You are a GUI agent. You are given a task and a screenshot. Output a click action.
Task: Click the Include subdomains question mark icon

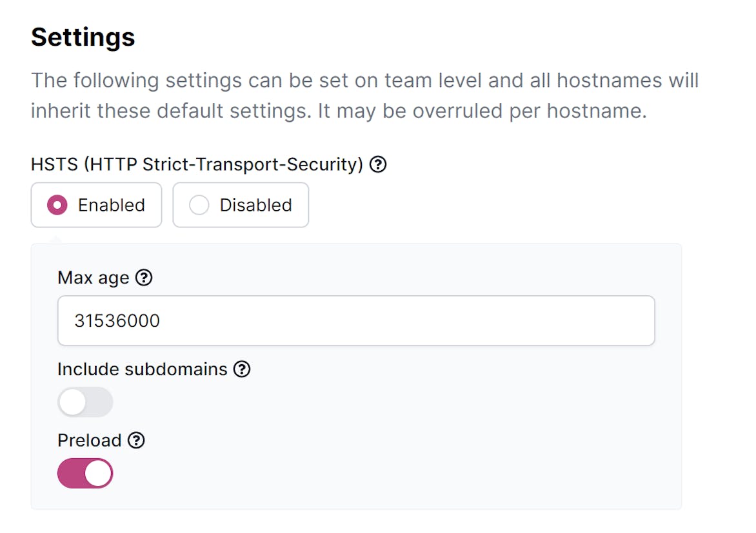(x=242, y=369)
